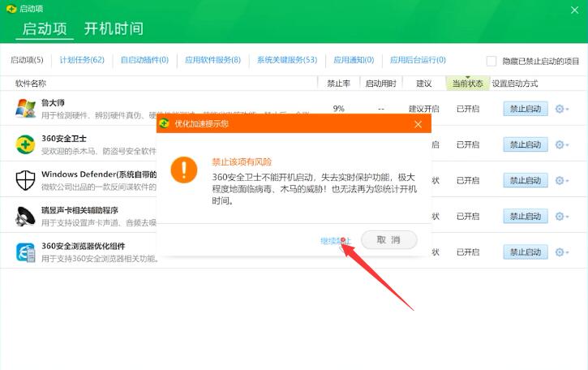Sort by 当前状态 column header

[x=468, y=84]
